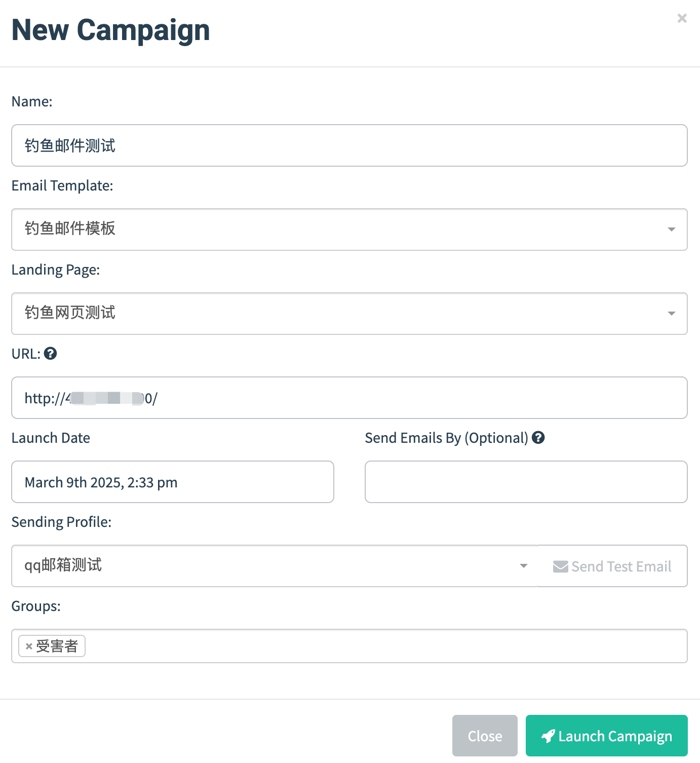Click empty area of the Groups field

pyautogui.click(x=385, y=646)
